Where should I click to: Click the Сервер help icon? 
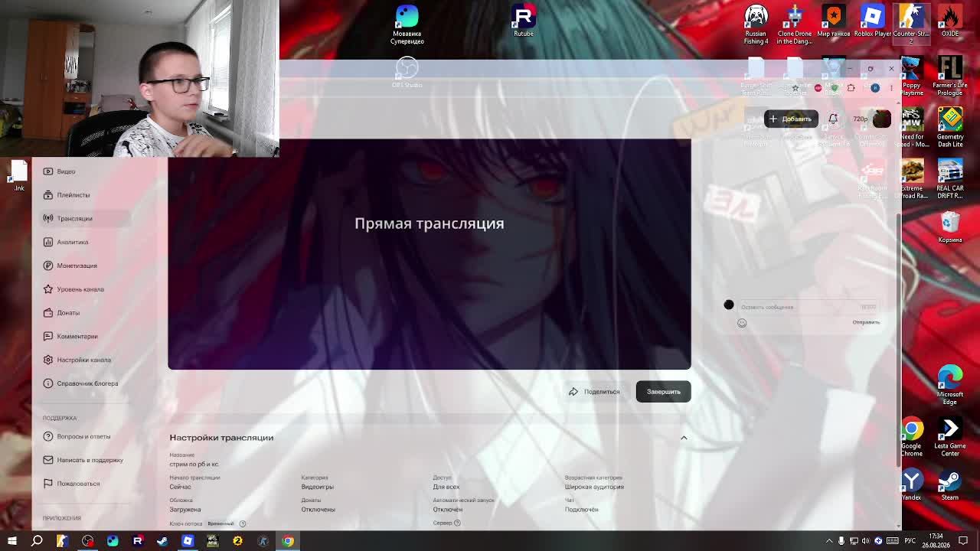pos(457,523)
